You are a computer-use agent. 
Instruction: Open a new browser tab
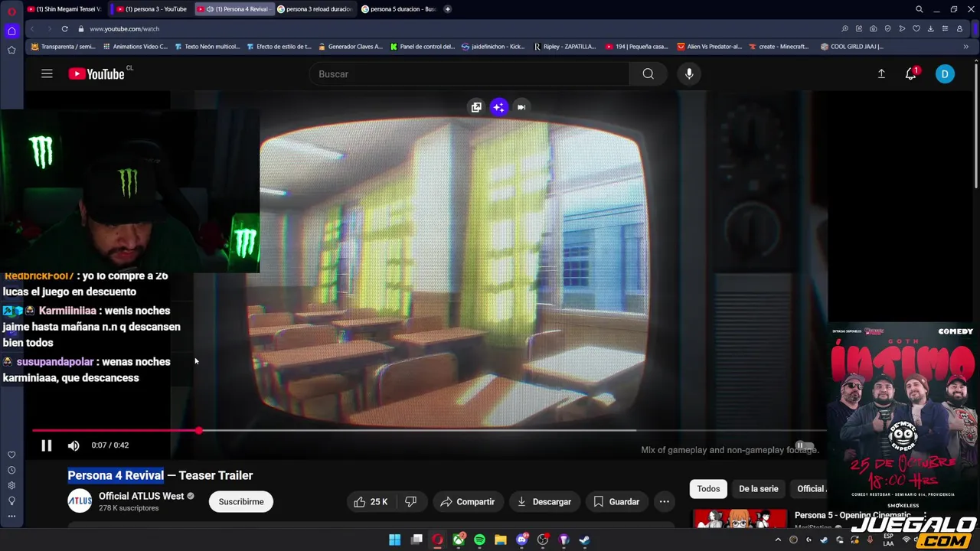click(x=447, y=9)
